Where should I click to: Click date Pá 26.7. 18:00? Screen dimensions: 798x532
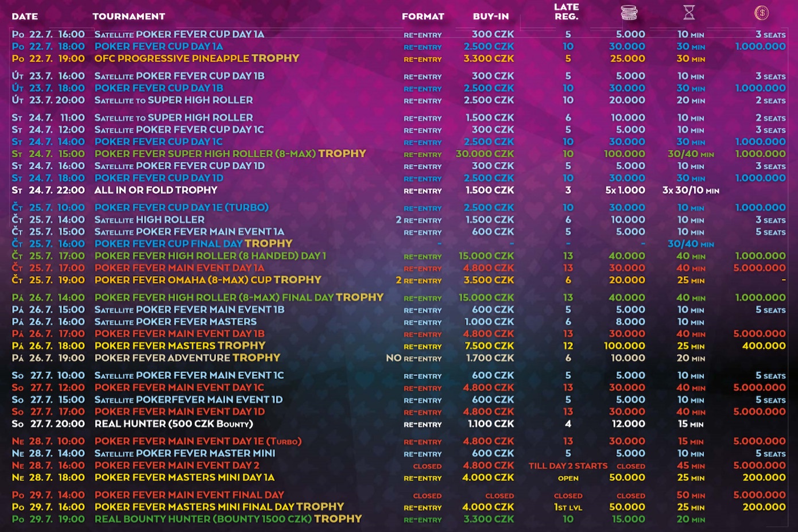(48, 346)
